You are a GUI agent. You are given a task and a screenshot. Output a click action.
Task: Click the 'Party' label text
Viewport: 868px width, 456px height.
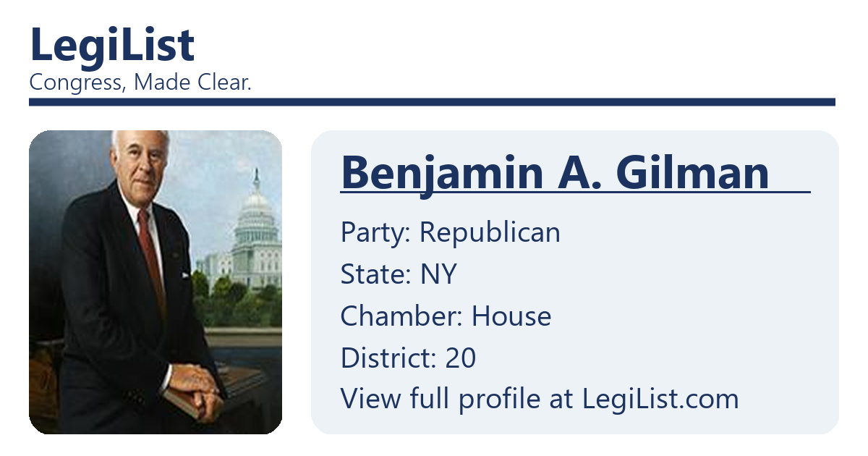tap(375, 232)
